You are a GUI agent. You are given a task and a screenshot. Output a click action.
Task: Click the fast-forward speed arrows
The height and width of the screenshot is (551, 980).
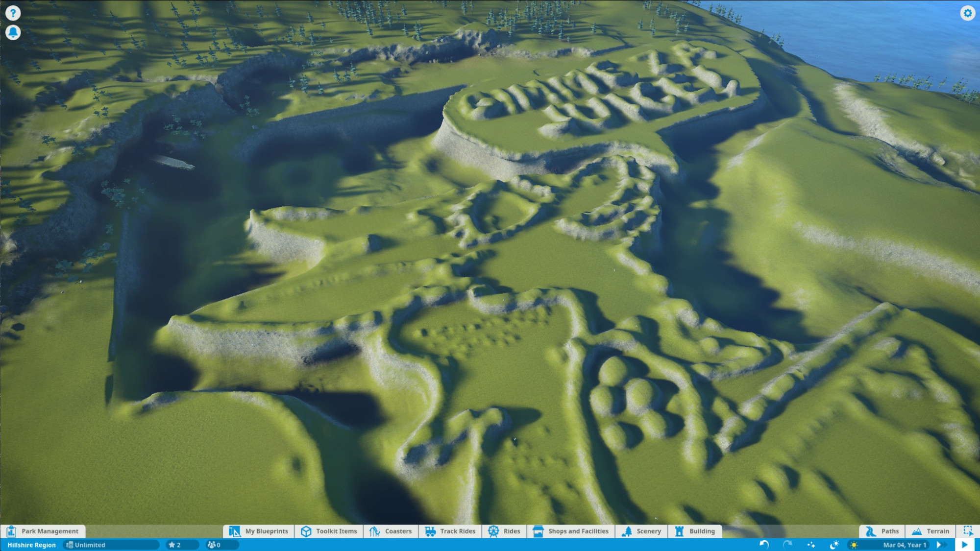941,545
